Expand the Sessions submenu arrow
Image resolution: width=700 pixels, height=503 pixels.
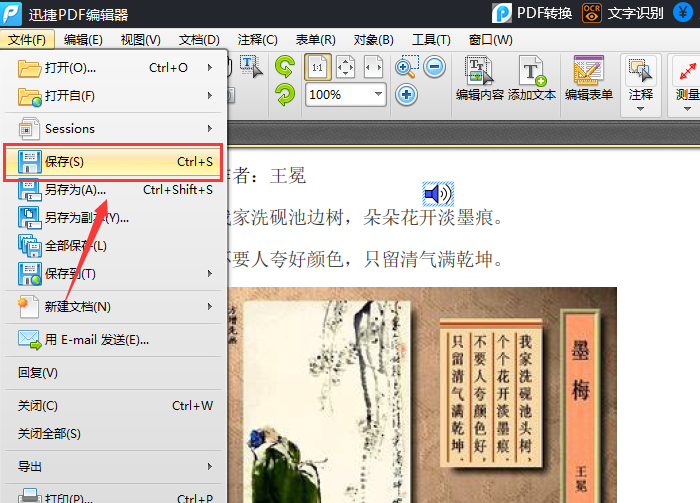click(x=209, y=129)
